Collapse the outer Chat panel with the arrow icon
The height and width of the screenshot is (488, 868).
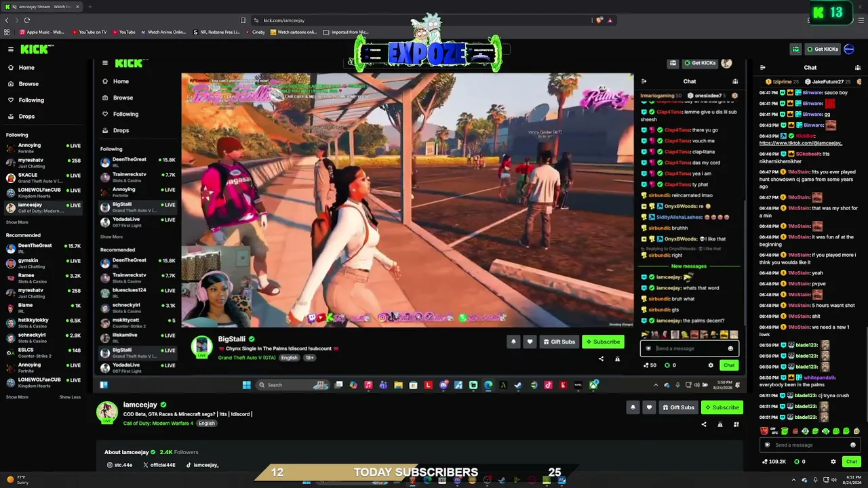(x=763, y=68)
